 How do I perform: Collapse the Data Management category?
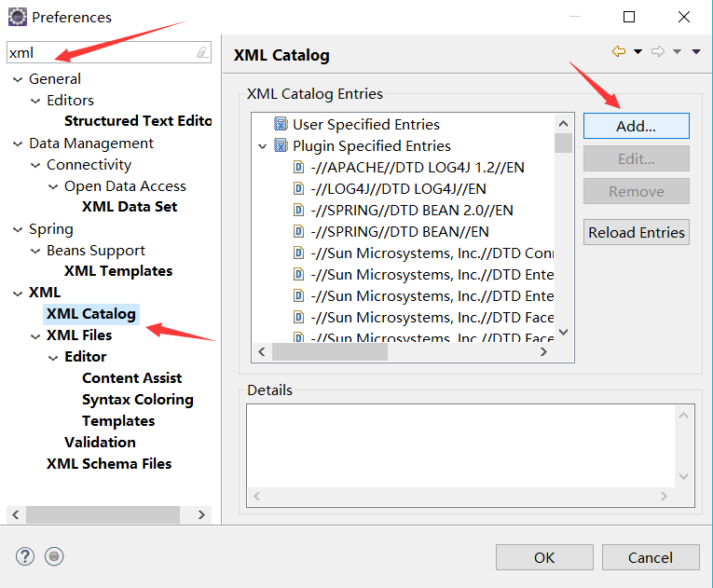18,144
